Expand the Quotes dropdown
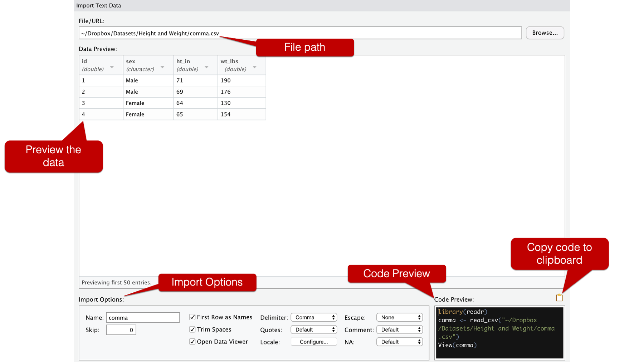Viewport: 644px width, 362px height. (314, 329)
